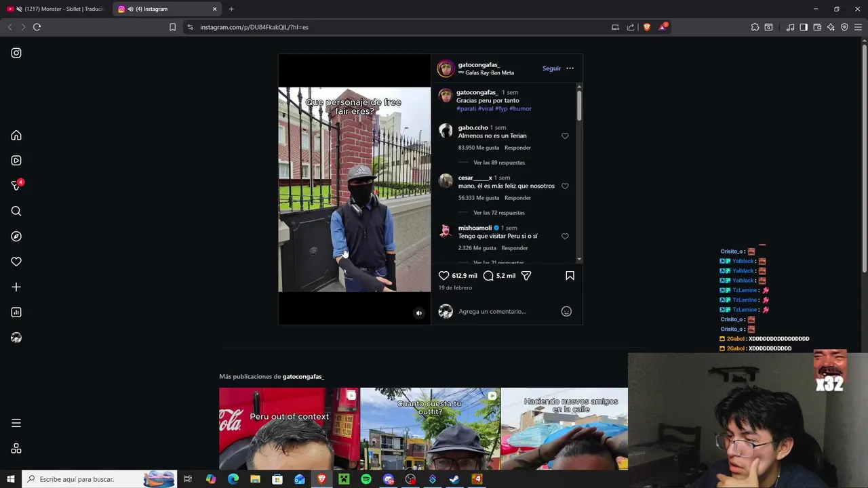
Task: Open comments via speech bubble icon
Action: (x=488, y=276)
